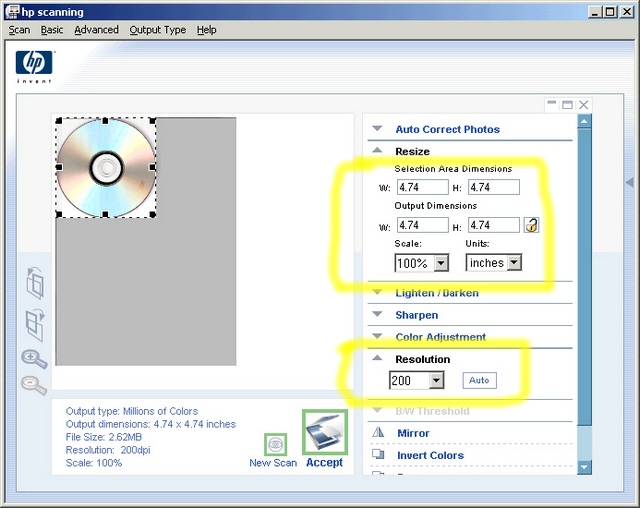
Task: Open the Output Type menu
Action: [158, 30]
